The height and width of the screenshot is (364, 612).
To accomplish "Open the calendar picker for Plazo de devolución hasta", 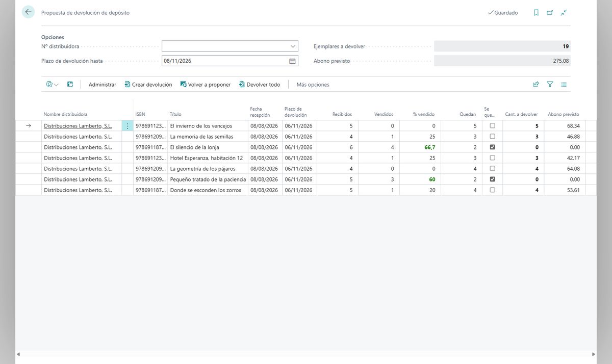I will [x=292, y=61].
